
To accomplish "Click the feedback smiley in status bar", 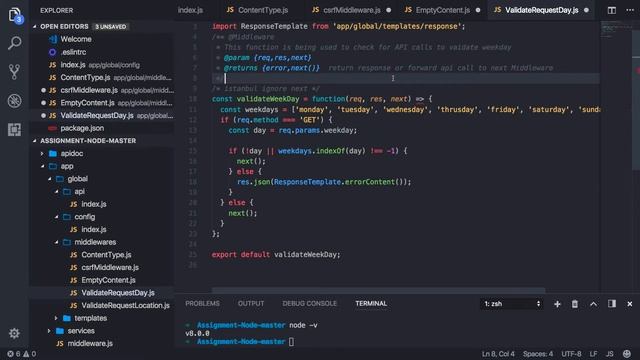I will click(627, 353).
